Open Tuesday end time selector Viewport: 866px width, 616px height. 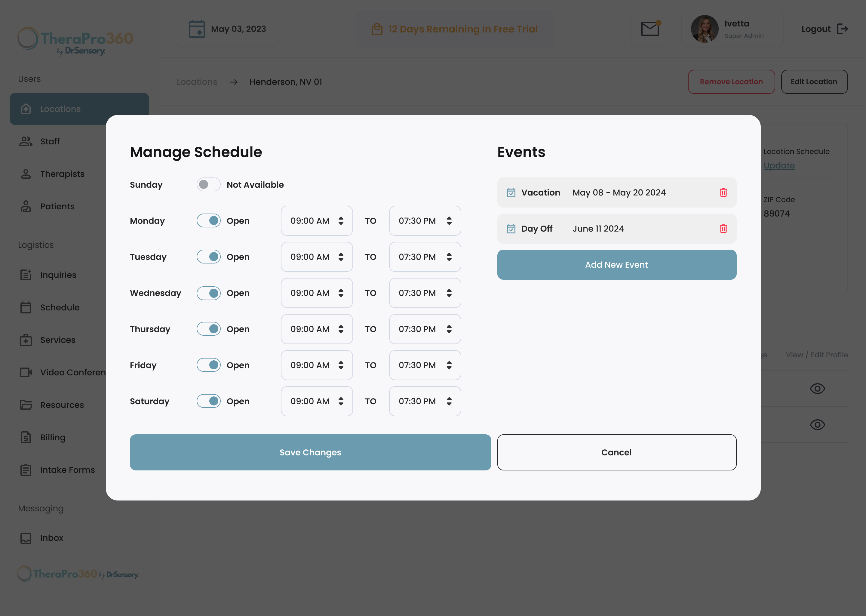[425, 257]
